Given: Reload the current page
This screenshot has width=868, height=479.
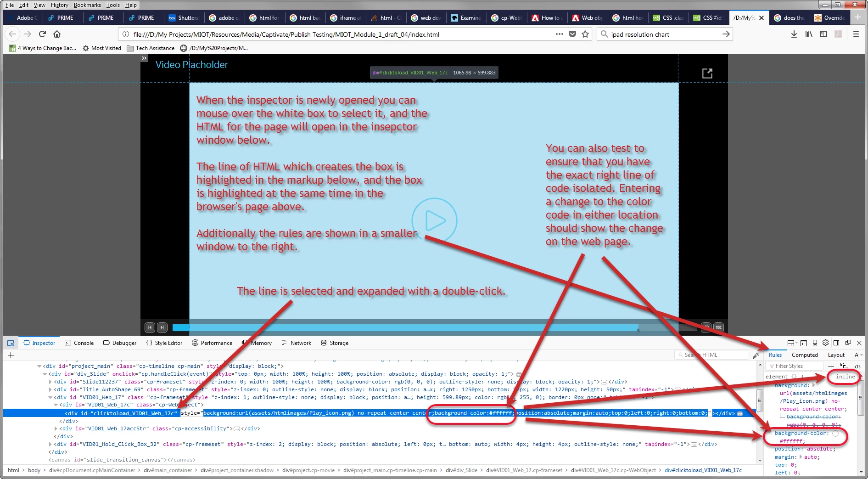Looking at the screenshot, I should (42, 34).
